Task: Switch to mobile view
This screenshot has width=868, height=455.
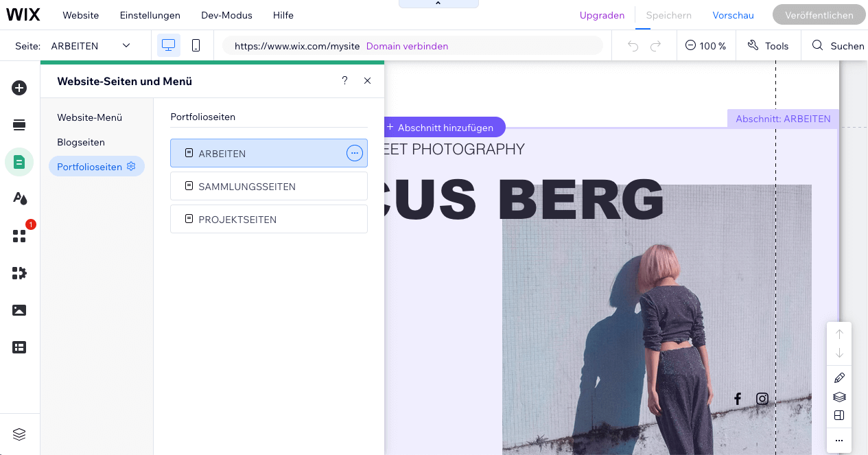Action: click(x=196, y=45)
